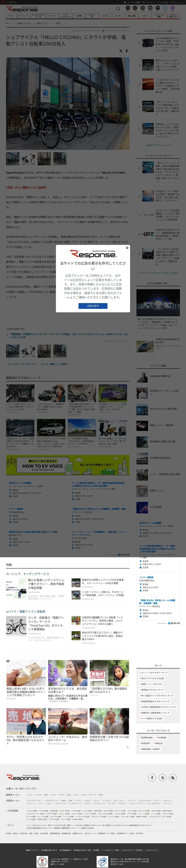This screenshot has width=186, height=868.
Task: Click カーリースおすすめランキング in ガイド list
Action: pyautogui.click(x=154, y=673)
